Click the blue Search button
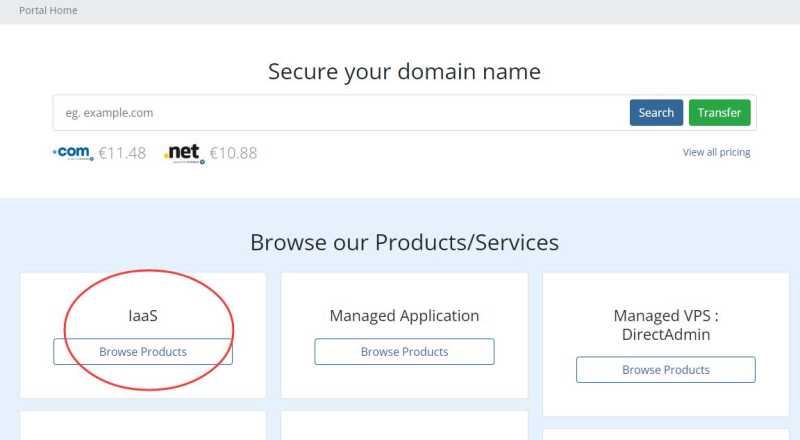The width and height of the screenshot is (800, 440). point(656,113)
